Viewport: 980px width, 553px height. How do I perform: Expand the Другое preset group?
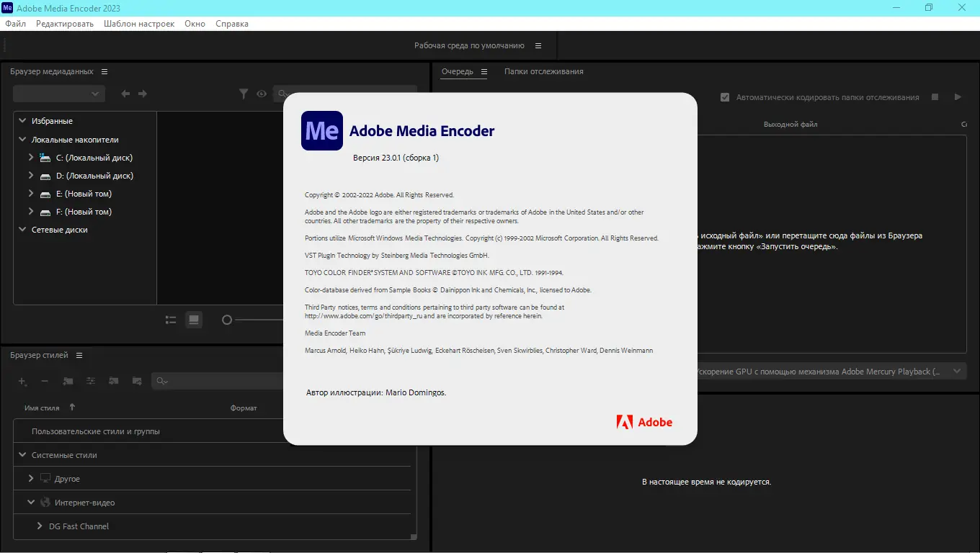coord(31,479)
